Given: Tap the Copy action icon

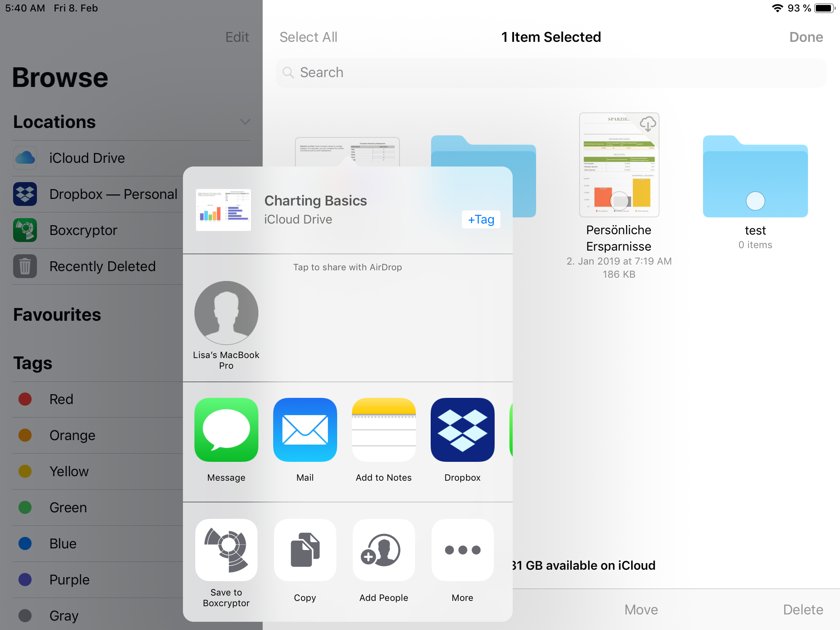Looking at the screenshot, I should click(x=305, y=550).
